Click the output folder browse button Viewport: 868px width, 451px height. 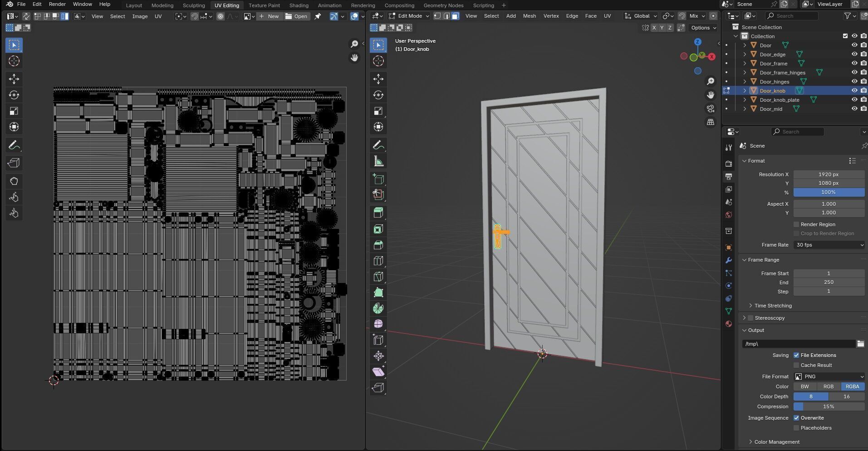pyautogui.click(x=860, y=344)
